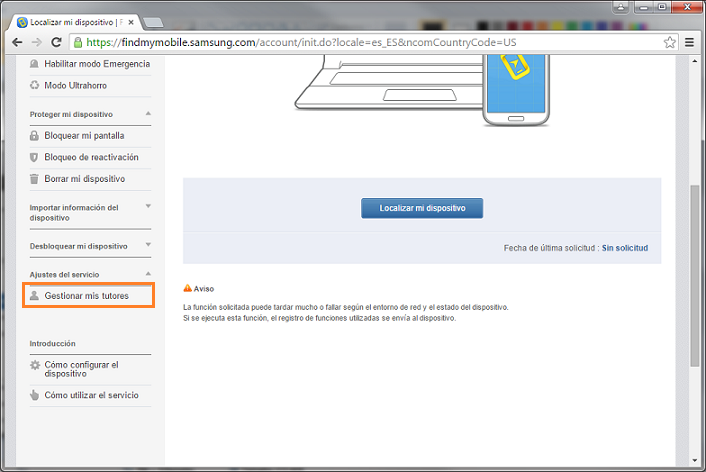Click the sentence beginning 'La función solicitada puede tardar'
Image resolution: width=706 pixels, height=472 pixels.
pos(346,307)
